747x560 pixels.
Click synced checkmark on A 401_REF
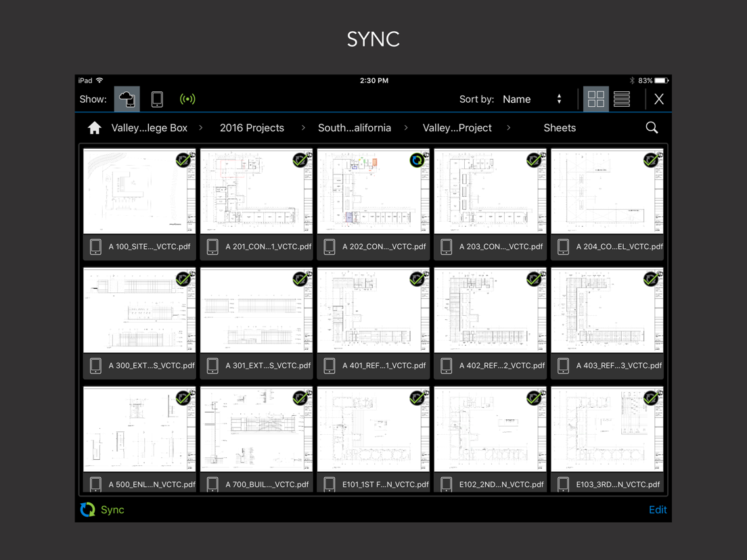[417, 279]
